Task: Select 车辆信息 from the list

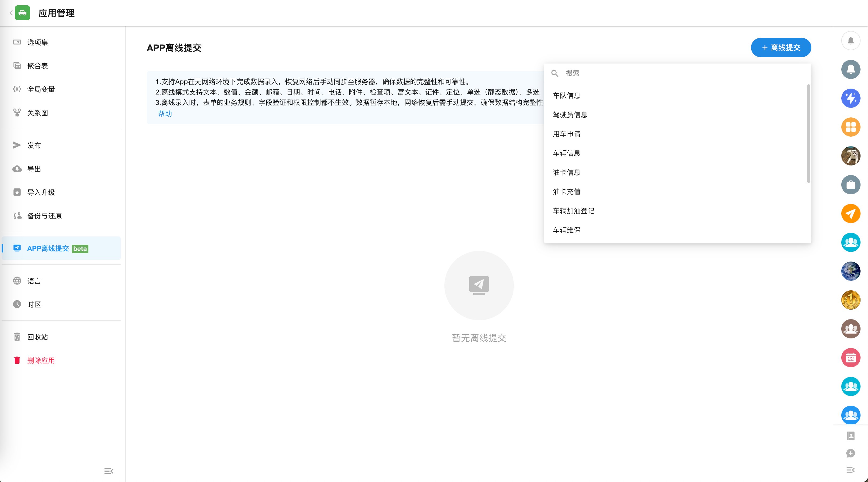Action: pyautogui.click(x=675, y=153)
